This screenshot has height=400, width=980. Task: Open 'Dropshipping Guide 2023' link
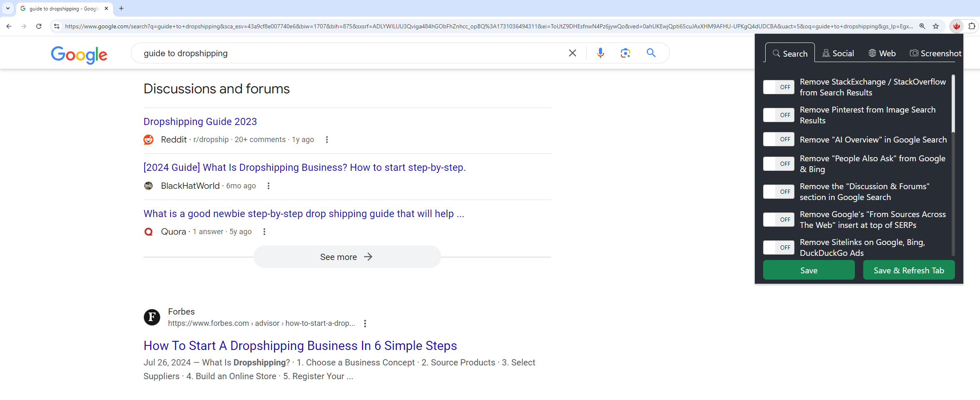pyautogui.click(x=200, y=122)
